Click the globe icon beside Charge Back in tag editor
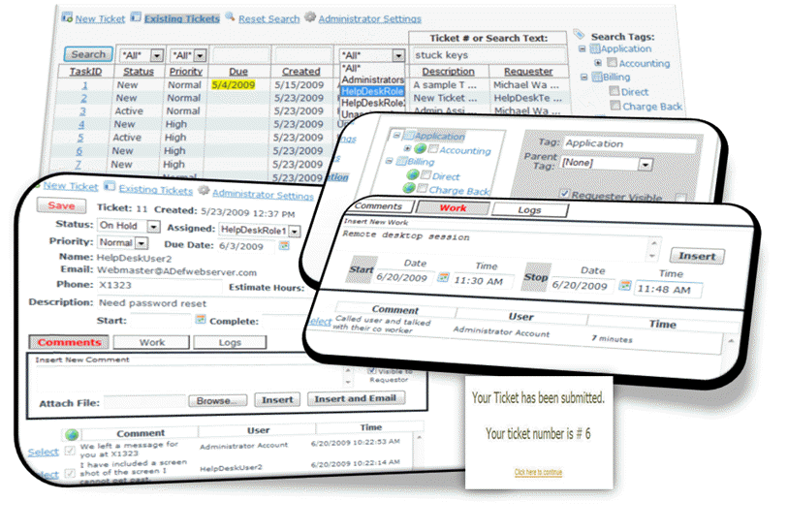Viewport: 788px width, 532px height. click(x=409, y=188)
